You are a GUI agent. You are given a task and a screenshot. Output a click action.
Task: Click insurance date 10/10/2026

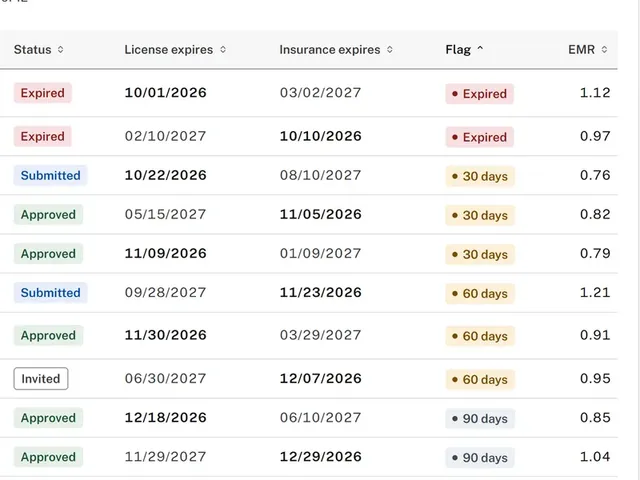point(320,136)
